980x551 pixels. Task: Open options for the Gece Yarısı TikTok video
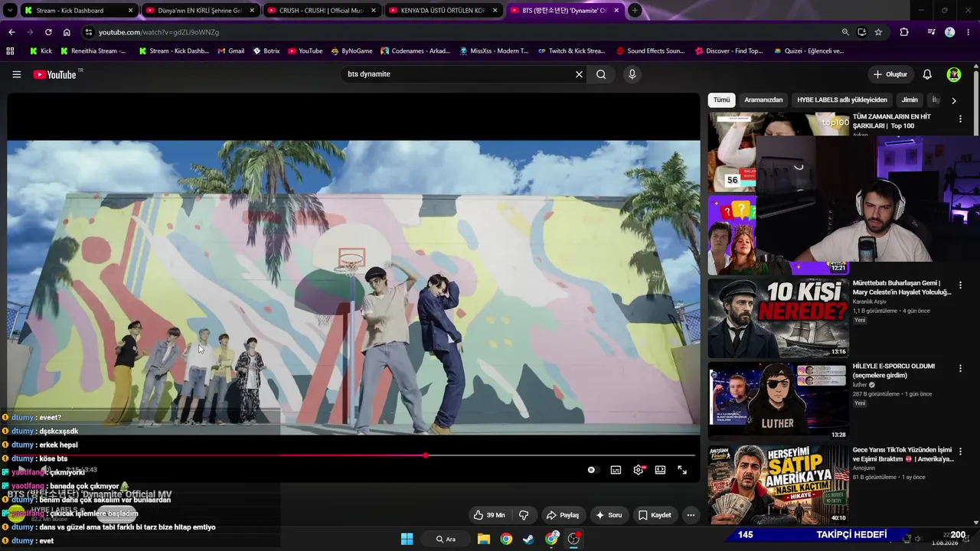coord(960,452)
